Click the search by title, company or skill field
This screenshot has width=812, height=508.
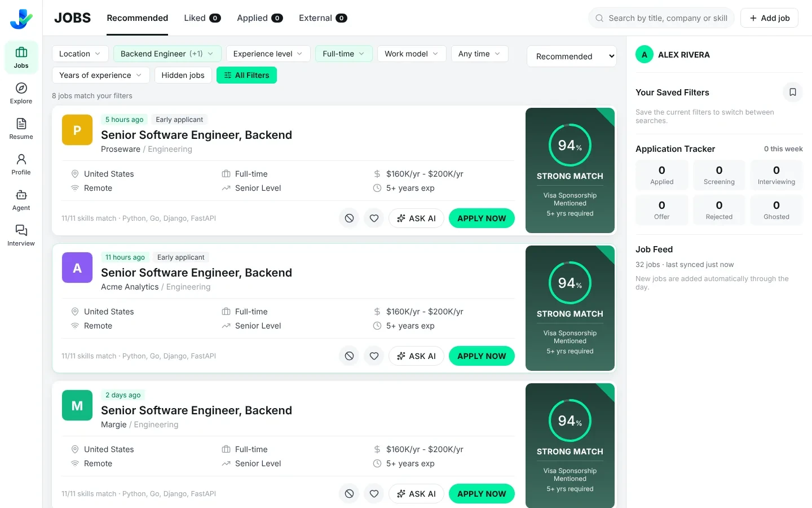pos(661,18)
